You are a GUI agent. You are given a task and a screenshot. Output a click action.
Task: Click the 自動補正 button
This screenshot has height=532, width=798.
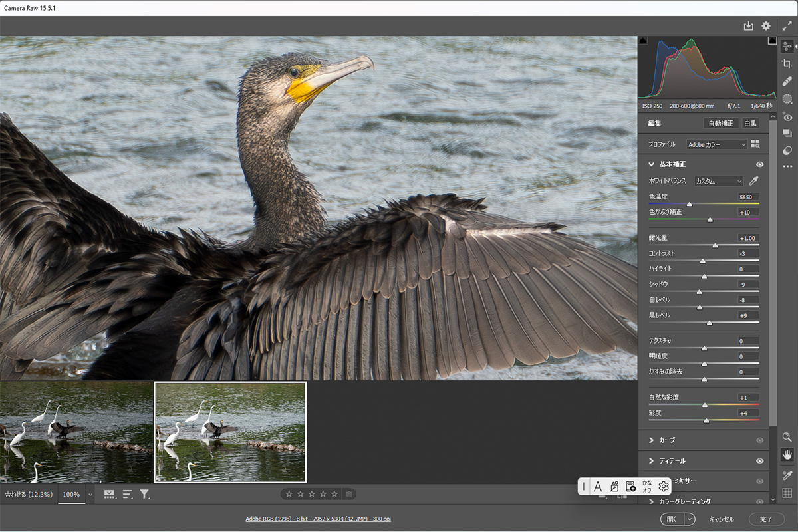pyautogui.click(x=721, y=123)
